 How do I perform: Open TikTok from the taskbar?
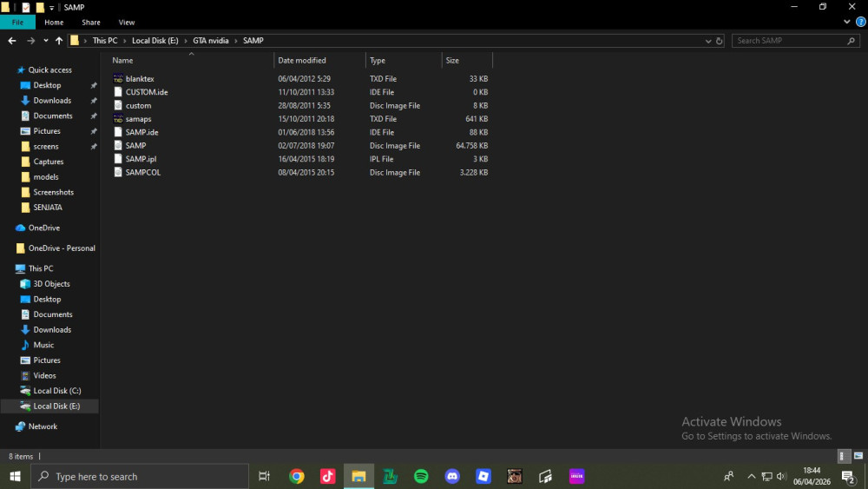tap(328, 476)
